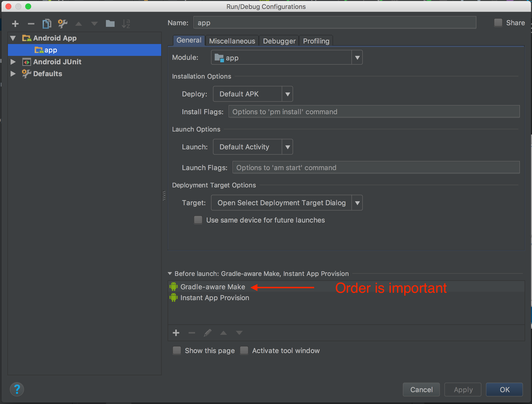
Task: Confirm with the OK button
Action: 505,390
